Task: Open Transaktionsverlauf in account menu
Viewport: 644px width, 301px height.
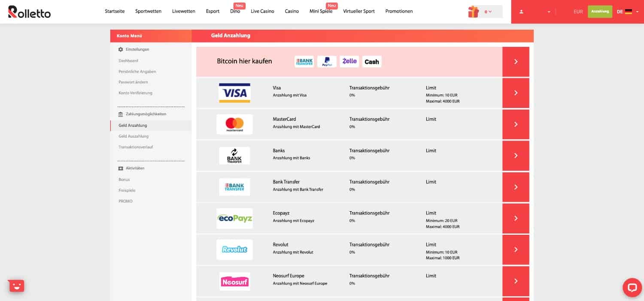Action: click(136, 147)
